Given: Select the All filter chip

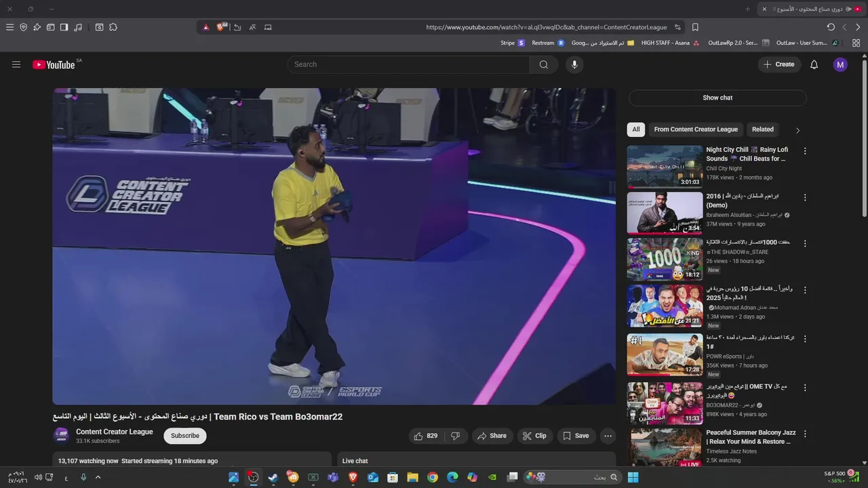Looking at the screenshot, I should (x=636, y=129).
